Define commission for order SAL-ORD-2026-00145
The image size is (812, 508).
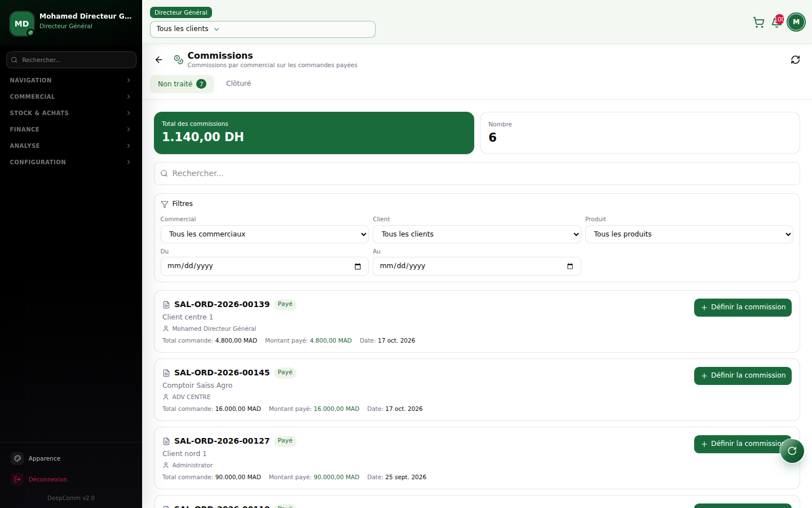point(743,376)
